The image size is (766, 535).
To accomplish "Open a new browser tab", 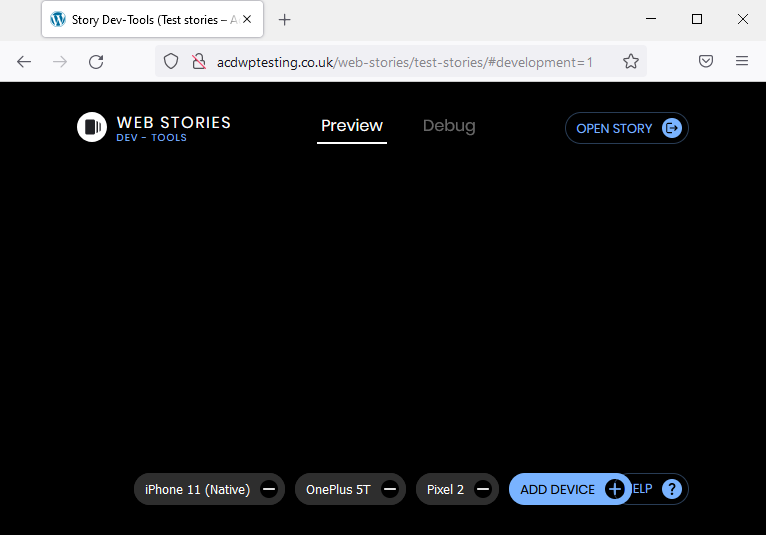I will tap(284, 20).
